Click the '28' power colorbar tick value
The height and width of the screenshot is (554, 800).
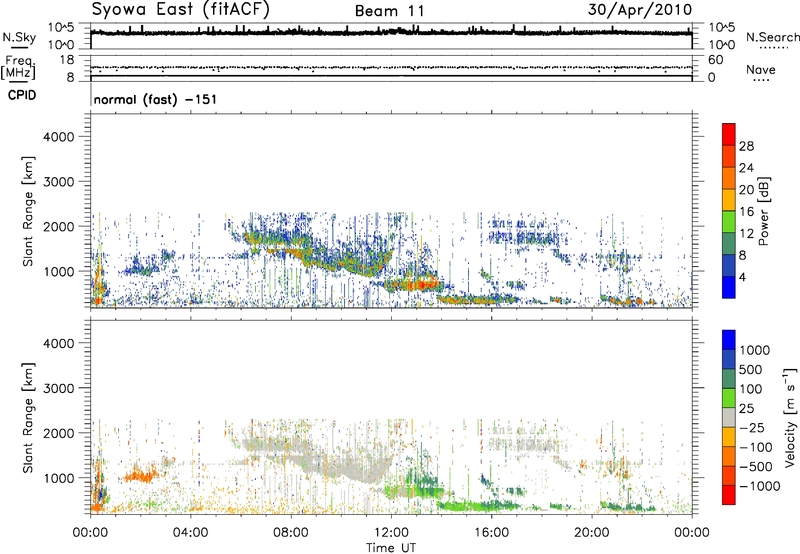click(x=746, y=146)
